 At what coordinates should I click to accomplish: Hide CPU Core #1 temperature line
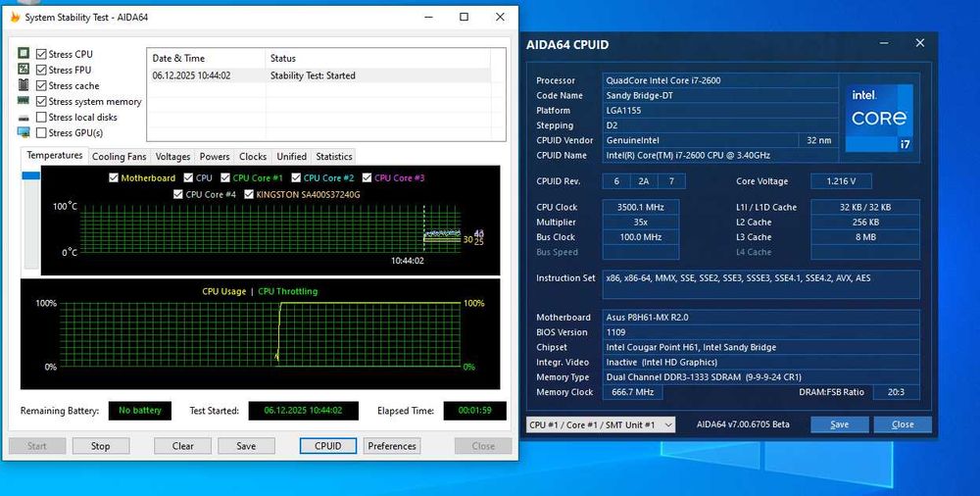click(225, 177)
